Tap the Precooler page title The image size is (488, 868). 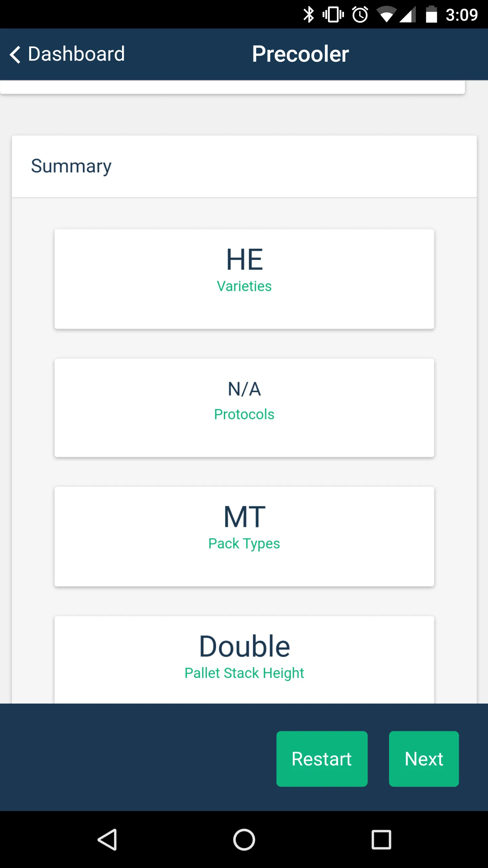(300, 54)
